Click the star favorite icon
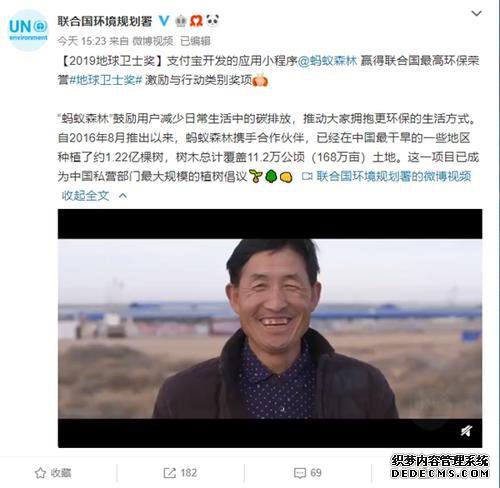The width and height of the screenshot is (500, 488). (40, 473)
